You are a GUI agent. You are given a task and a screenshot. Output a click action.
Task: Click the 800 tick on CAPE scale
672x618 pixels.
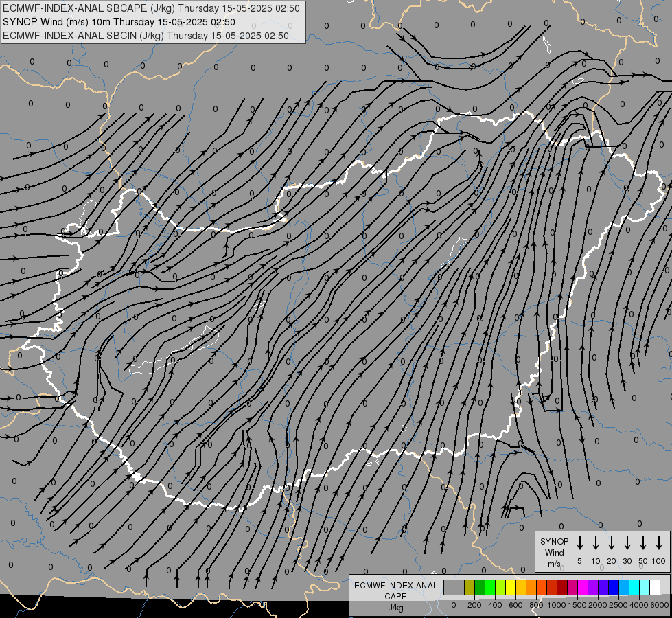[536, 605]
